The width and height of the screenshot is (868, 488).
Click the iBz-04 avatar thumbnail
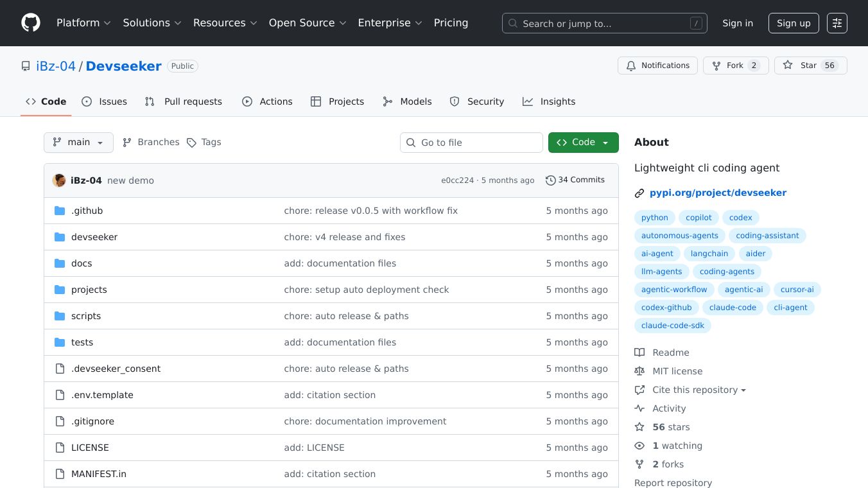tap(59, 180)
